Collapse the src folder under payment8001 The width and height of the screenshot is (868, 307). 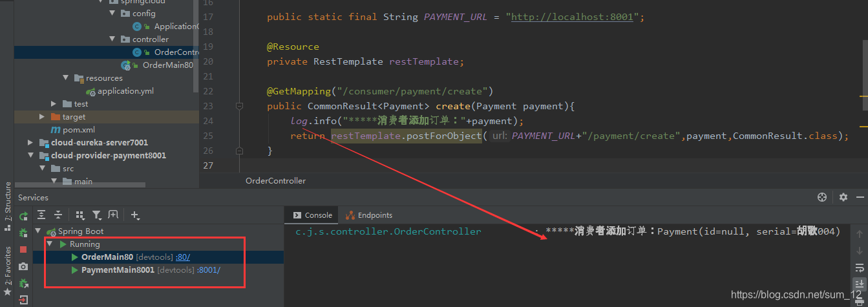(42, 169)
